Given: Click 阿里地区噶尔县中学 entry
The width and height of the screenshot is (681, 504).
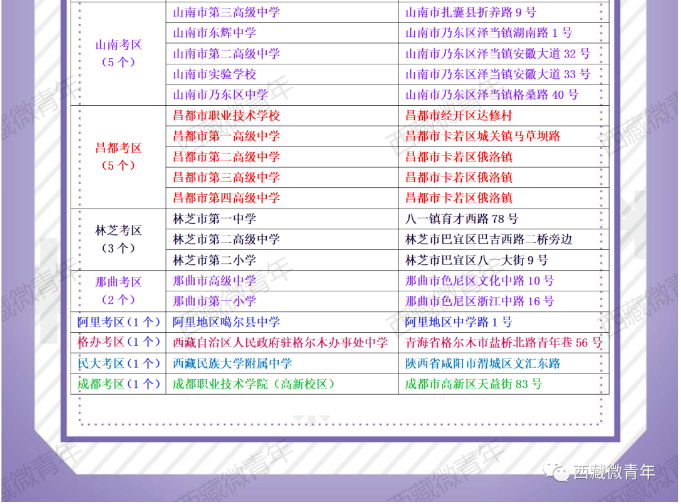Looking at the screenshot, I should [x=226, y=322].
